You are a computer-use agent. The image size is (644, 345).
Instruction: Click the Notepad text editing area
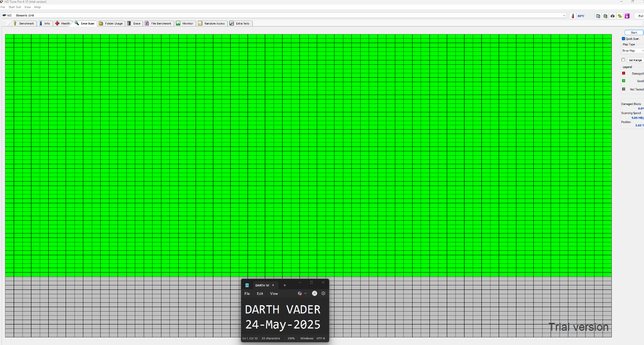click(x=285, y=317)
